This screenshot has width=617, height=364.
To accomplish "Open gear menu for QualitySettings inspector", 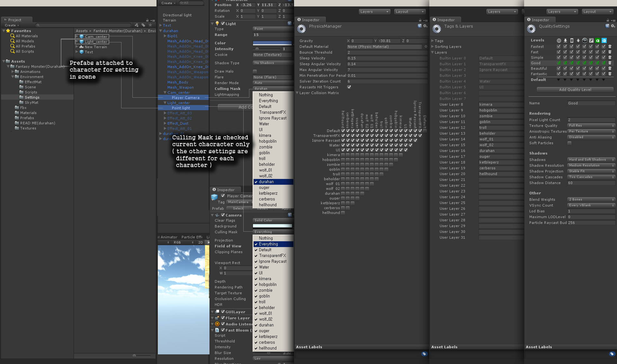I will point(613,26).
